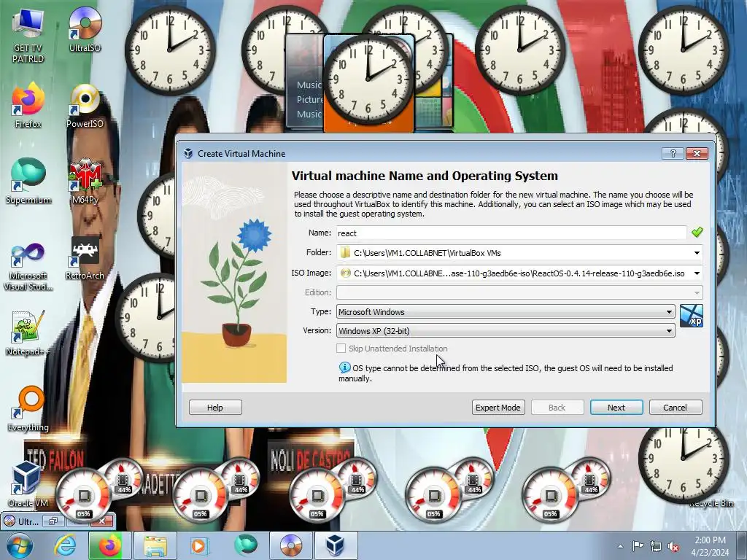Open the Type dropdown showing Microsoft Windows
This screenshot has width=747, height=560.
coord(506,312)
